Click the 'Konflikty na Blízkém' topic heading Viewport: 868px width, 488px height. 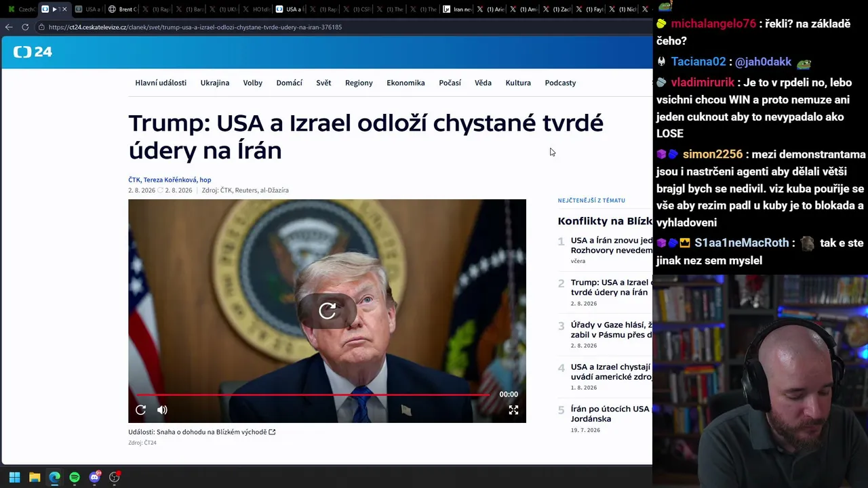pos(605,221)
